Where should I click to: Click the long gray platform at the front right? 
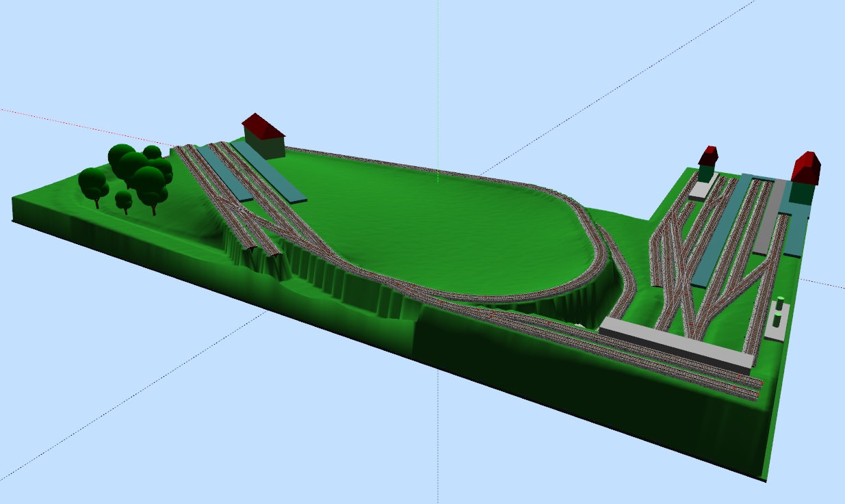674,343
